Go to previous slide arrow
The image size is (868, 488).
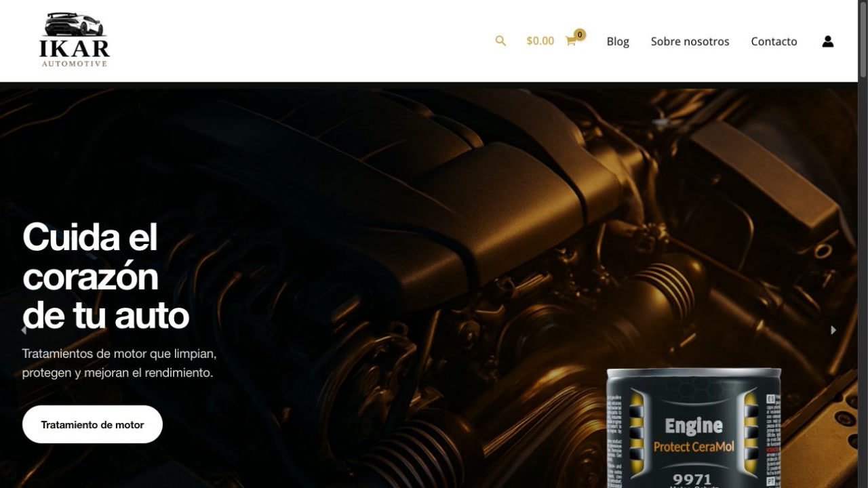pos(24,330)
